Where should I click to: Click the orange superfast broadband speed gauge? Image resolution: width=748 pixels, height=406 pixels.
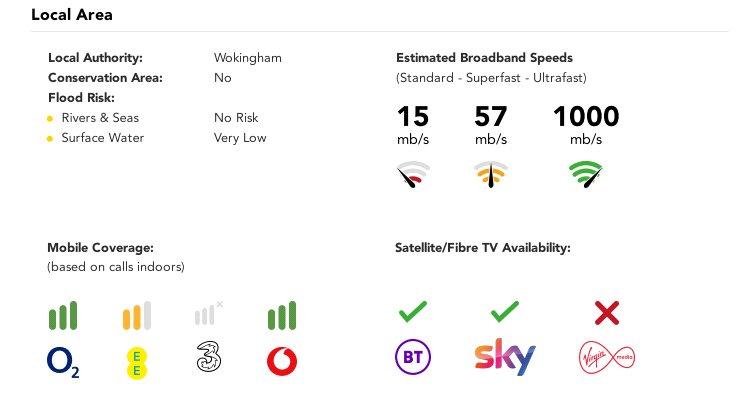491,174
